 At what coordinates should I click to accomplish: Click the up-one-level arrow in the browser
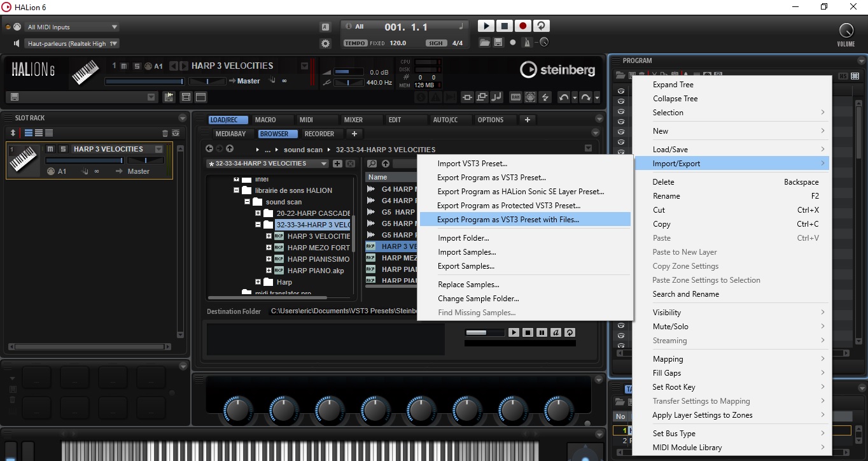click(x=230, y=148)
